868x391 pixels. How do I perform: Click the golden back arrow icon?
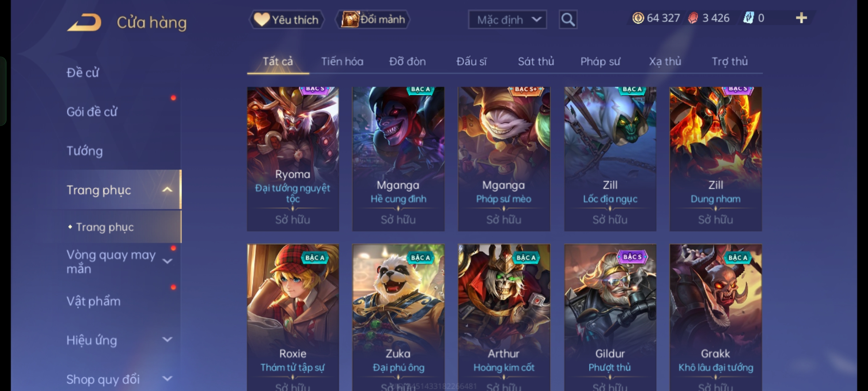pyautogui.click(x=84, y=22)
